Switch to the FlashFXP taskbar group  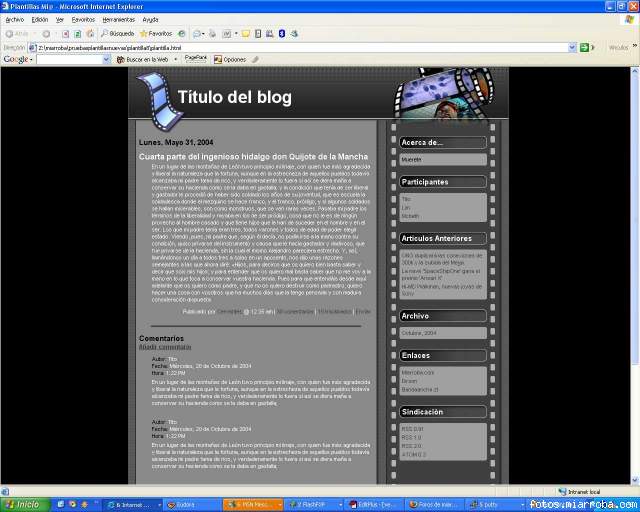(314, 505)
